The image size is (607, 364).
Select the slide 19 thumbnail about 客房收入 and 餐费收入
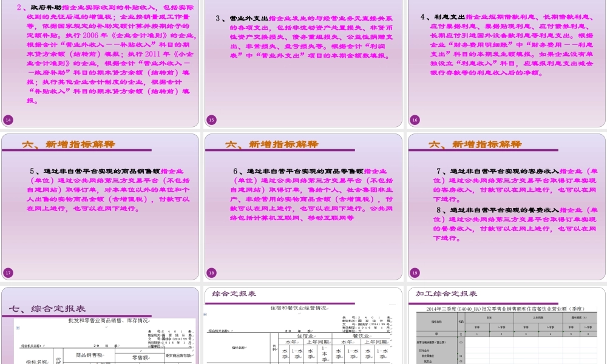[507, 207]
